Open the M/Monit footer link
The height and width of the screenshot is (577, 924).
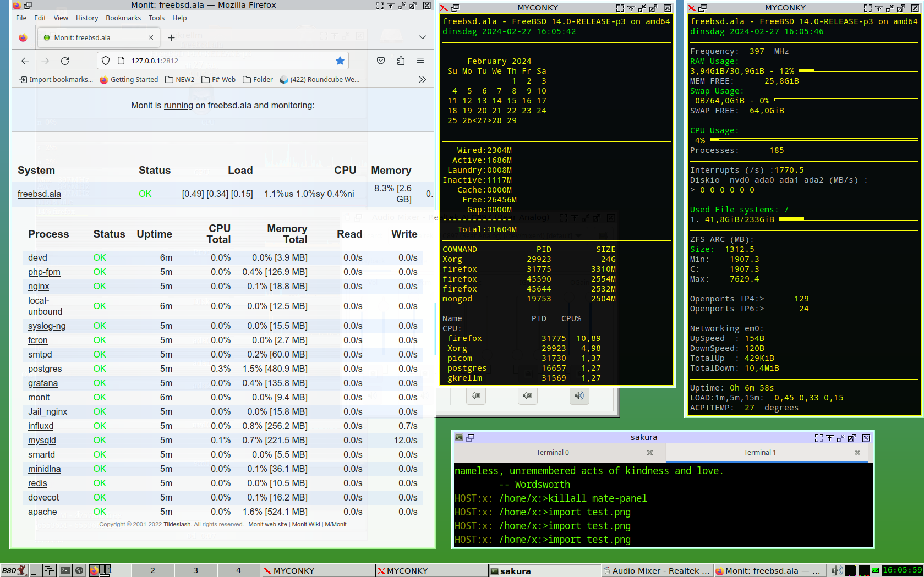pyautogui.click(x=336, y=524)
